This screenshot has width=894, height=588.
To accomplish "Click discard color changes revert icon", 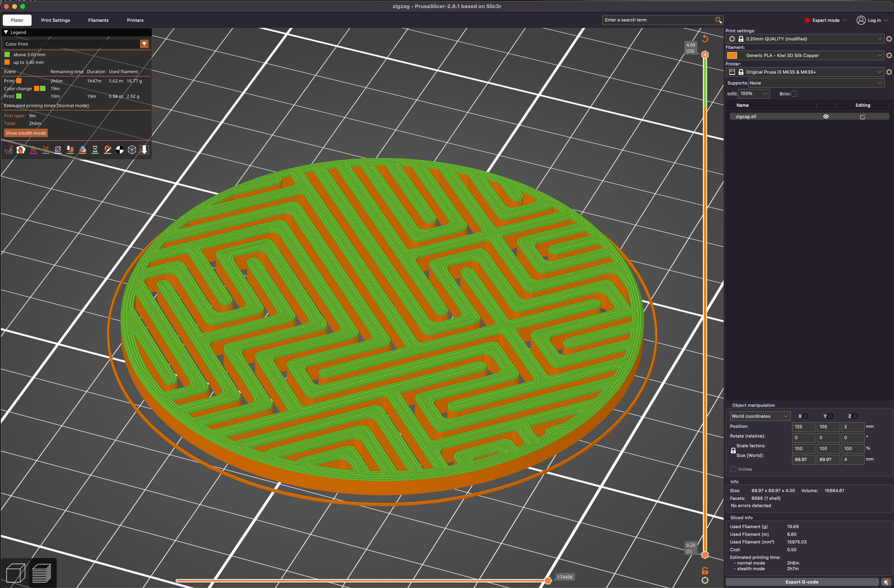I will point(705,38).
